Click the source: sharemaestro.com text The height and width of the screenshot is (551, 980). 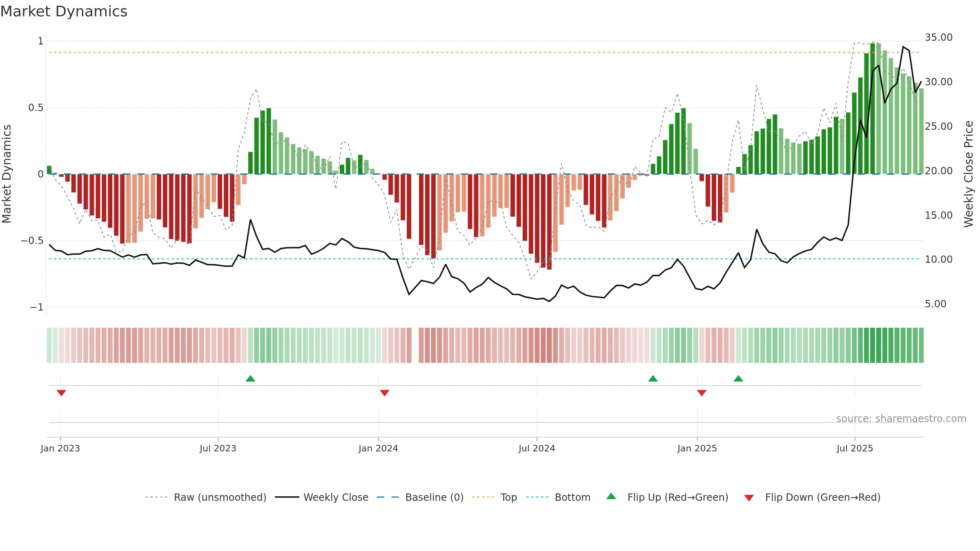pyautogui.click(x=901, y=418)
